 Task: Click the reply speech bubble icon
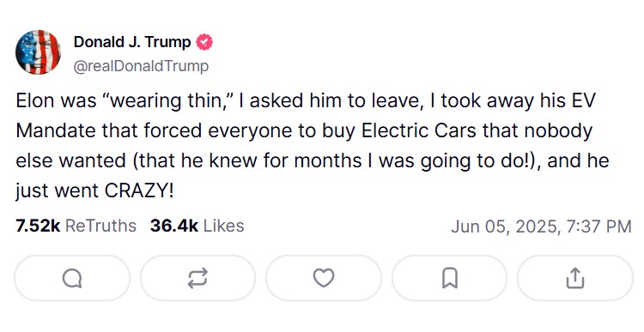tap(72, 278)
